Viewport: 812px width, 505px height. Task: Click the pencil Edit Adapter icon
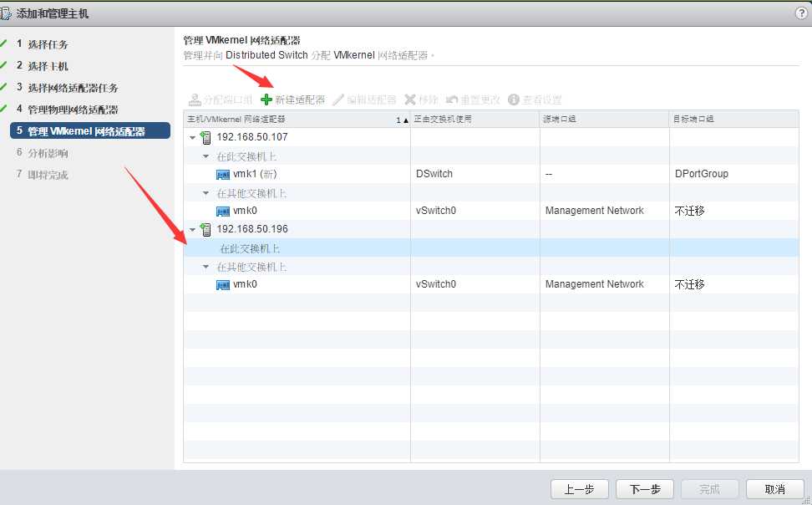coord(338,99)
